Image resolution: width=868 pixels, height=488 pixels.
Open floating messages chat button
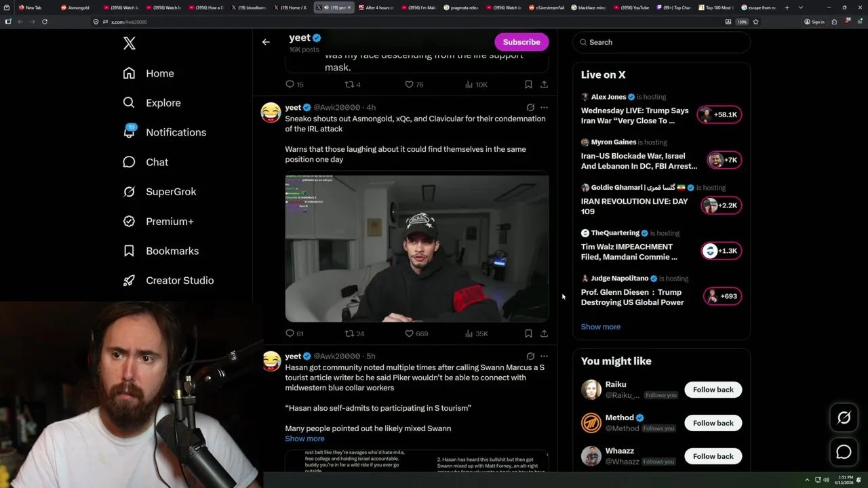coord(844,452)
